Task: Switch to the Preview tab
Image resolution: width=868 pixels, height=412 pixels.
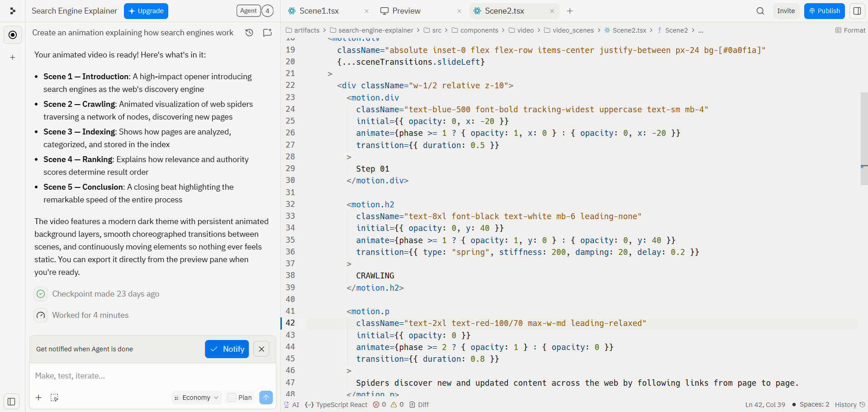Action: pos(406,11)
